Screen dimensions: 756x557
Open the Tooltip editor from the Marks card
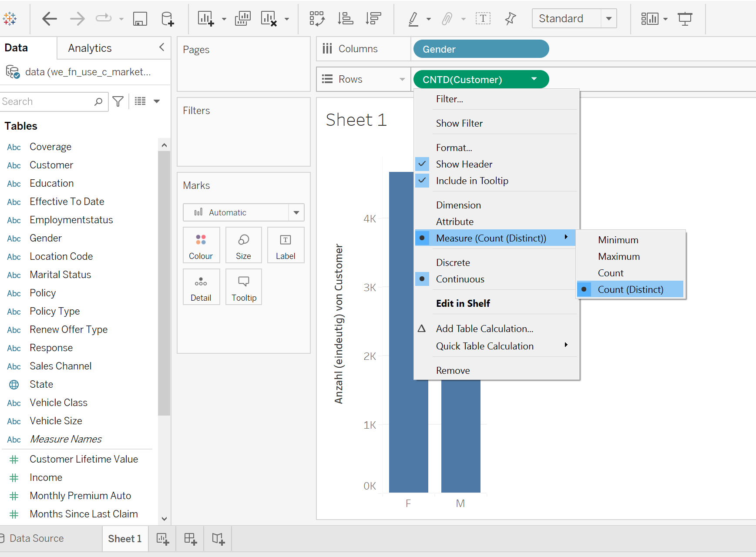pos(243,287)
